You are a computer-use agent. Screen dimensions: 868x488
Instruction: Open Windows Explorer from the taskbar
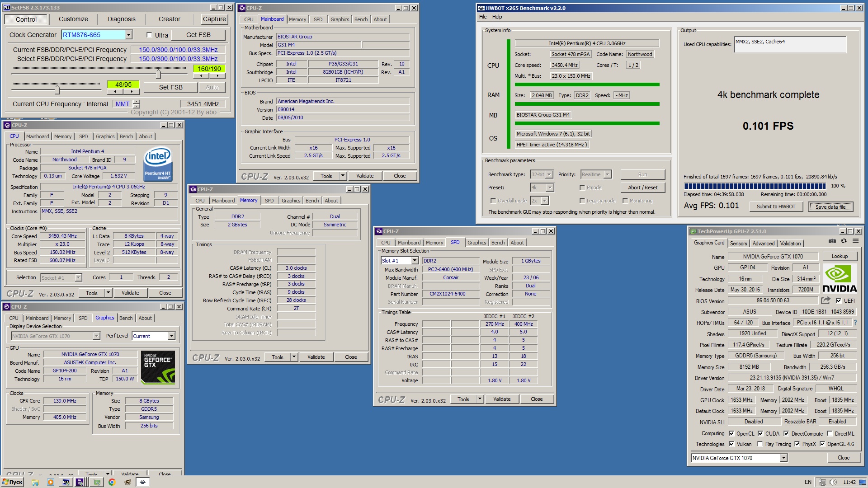pyautogui.click(x=35, y=482)
